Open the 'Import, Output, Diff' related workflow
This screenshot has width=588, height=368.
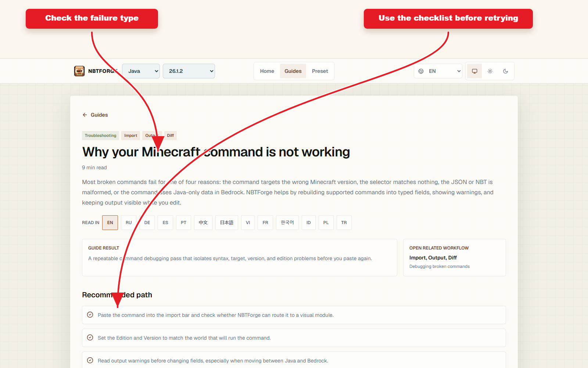click(x=433, y=258)
